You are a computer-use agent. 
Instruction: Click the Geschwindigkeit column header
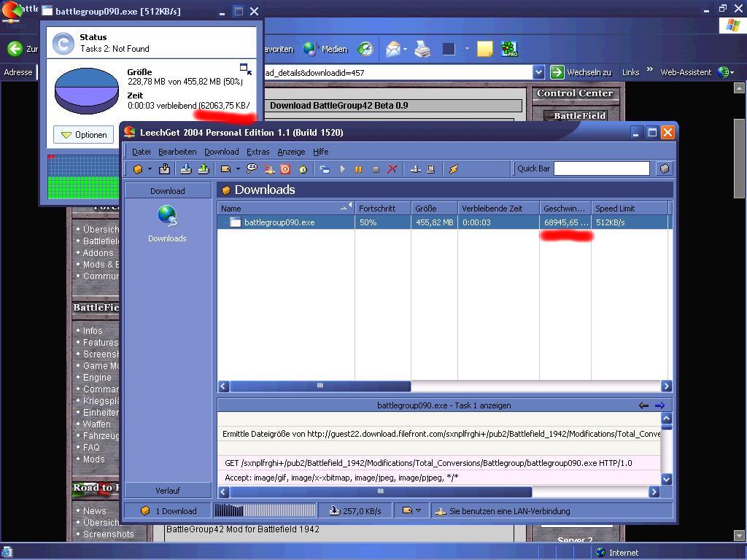click(564, 209)
